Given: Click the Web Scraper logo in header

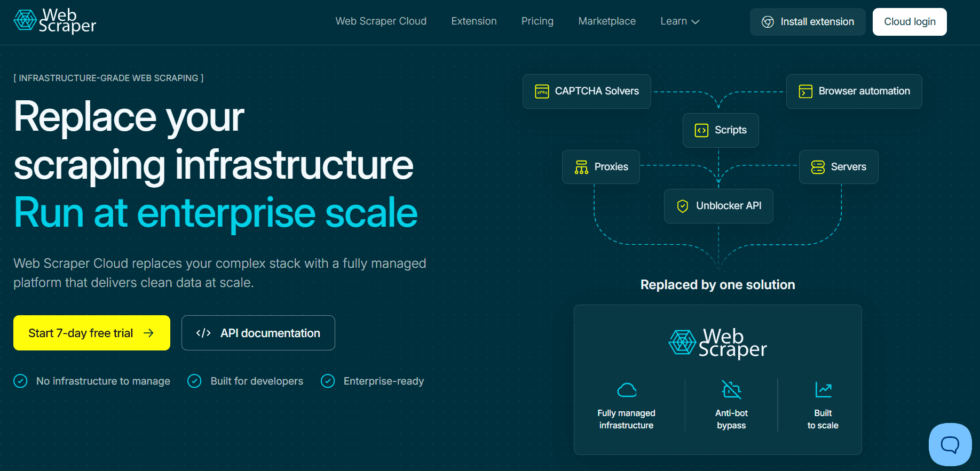Looking at the screenshot, I should (54, 21).
